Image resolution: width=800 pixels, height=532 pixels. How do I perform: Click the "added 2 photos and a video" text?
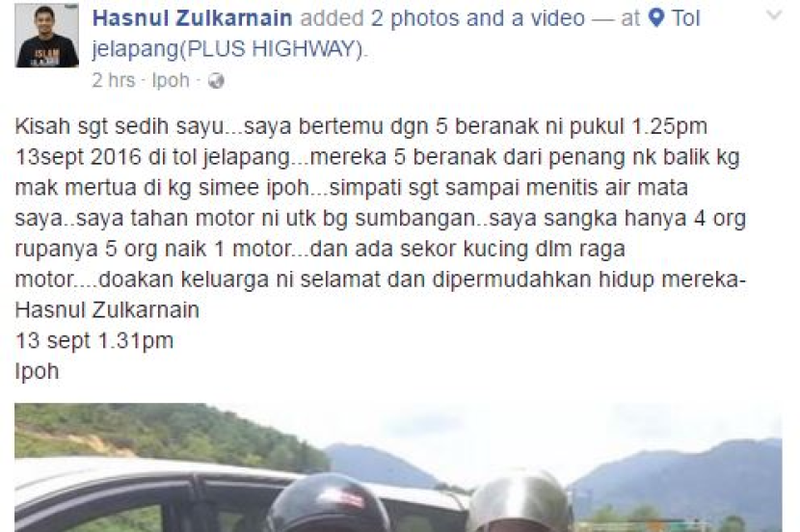coord(442,18)
